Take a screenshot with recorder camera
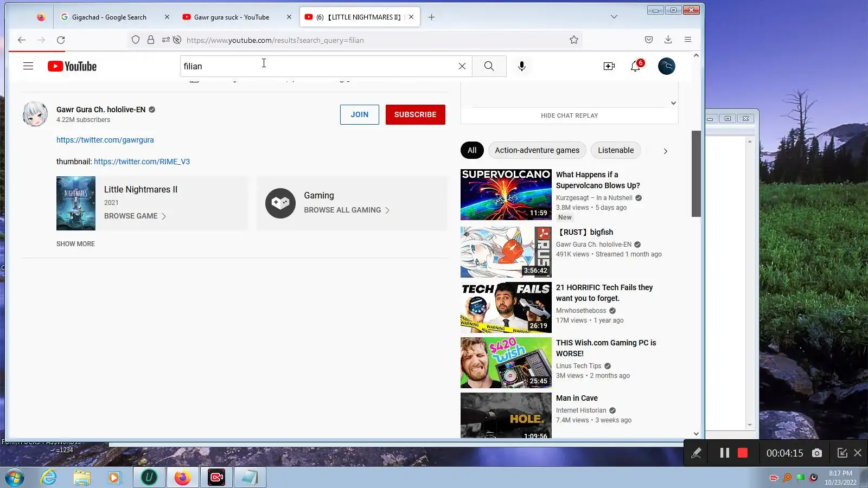The image size is (868, 488). coord(817,453)
